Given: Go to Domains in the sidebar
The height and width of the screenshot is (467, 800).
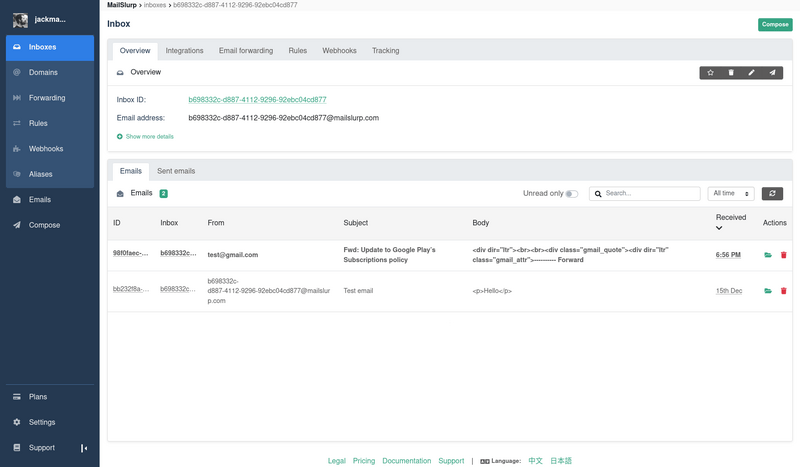Looking at the screenshot, I should pos(50,72).
